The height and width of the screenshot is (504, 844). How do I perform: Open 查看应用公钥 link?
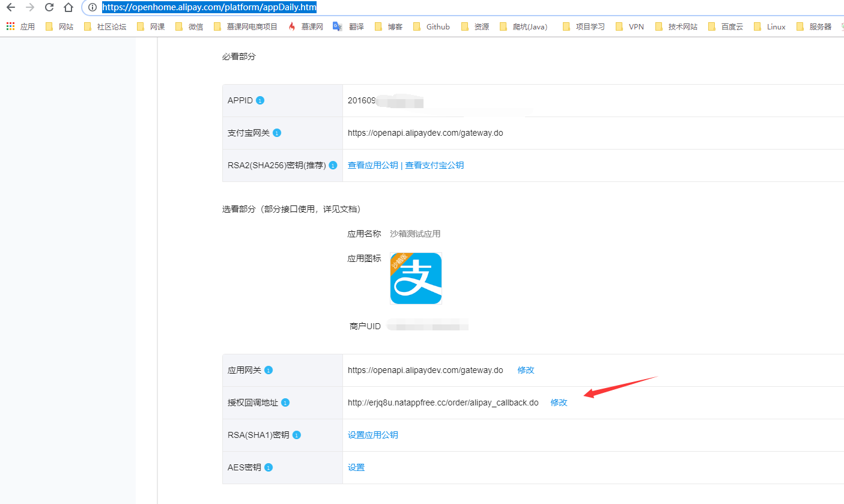click(x=373, y=165)
